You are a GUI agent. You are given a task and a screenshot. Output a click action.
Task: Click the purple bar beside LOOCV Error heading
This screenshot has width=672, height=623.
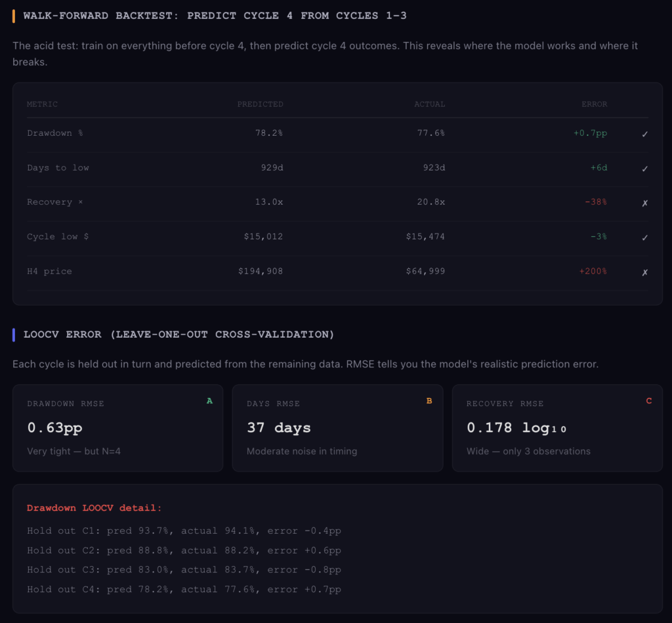click(14, 334)
